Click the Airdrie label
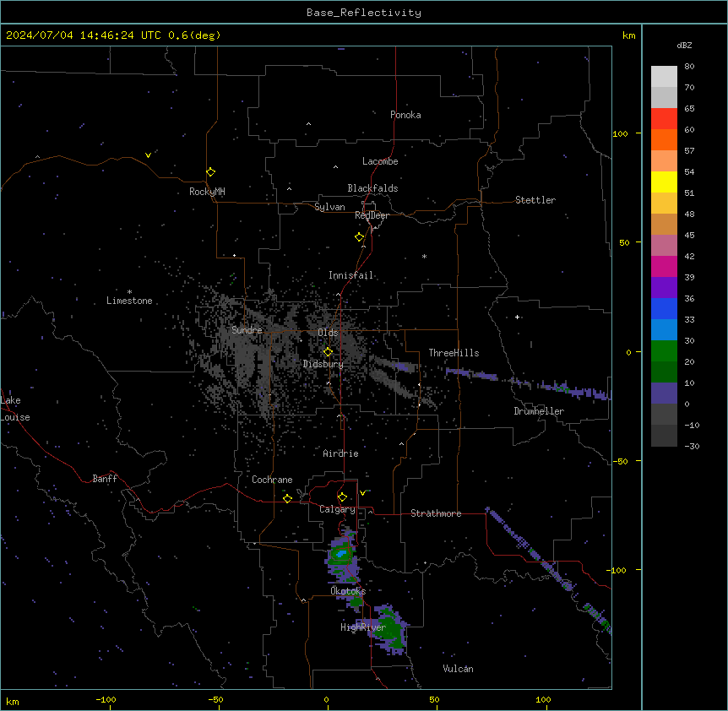Viewport: 728px width, 711px height. (341, 453)
